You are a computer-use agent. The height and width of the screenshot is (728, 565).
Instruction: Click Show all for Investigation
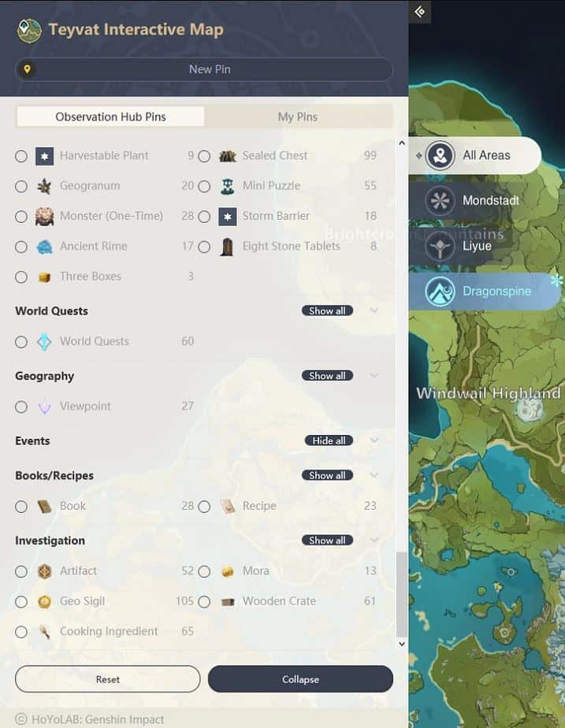(x=327, y=540)
